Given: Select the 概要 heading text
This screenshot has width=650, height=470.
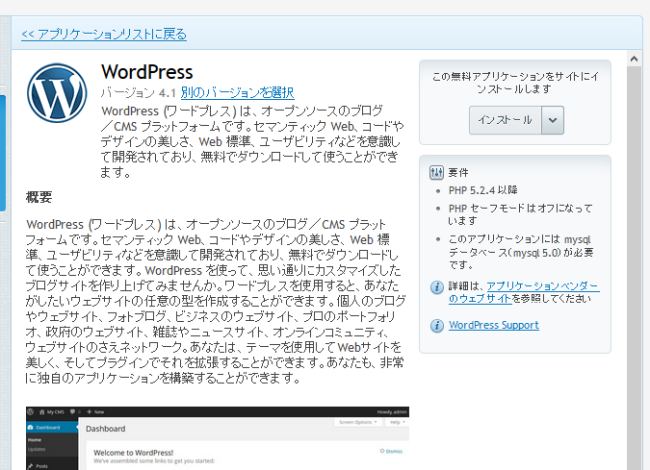Looking at the screenshot, I should (x=39, y=197).
